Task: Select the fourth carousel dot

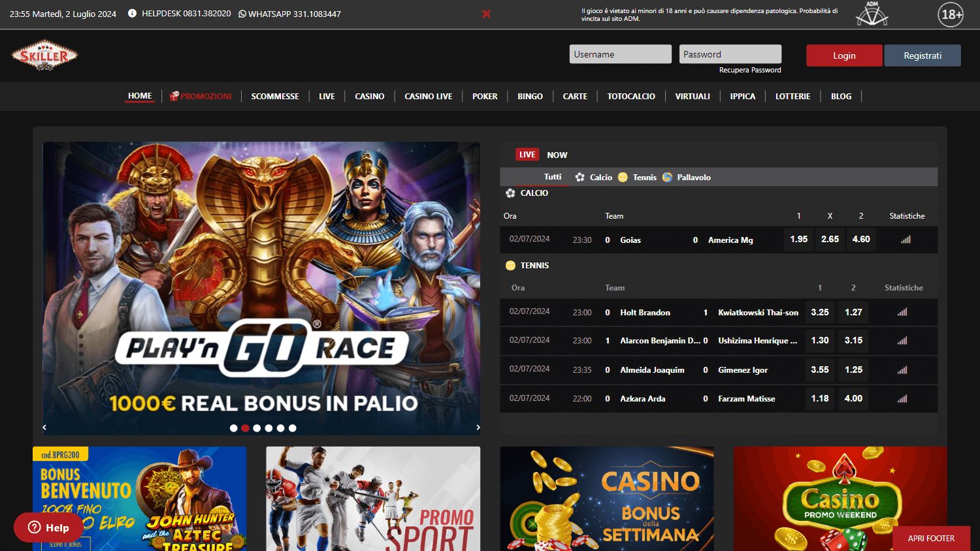Action: tap(269, 428)
